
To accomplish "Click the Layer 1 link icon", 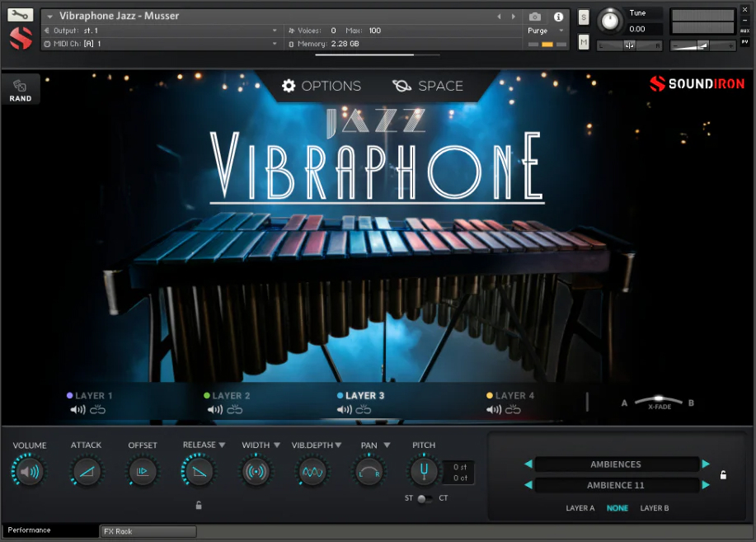I will (x=97, y=410).
